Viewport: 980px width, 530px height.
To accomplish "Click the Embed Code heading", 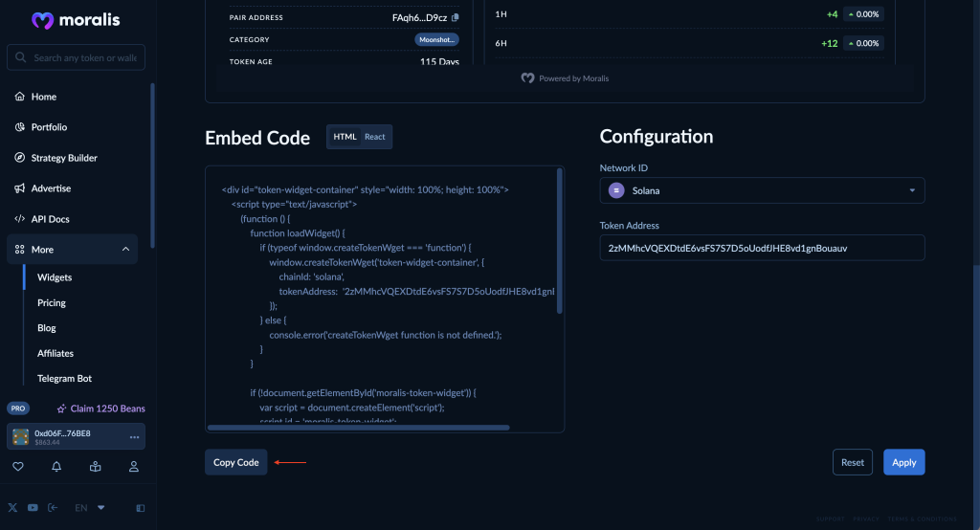I will point(257,138).
